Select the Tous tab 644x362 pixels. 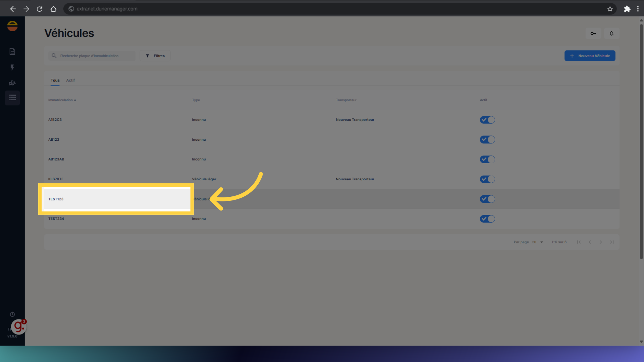[x=55, y=80]
